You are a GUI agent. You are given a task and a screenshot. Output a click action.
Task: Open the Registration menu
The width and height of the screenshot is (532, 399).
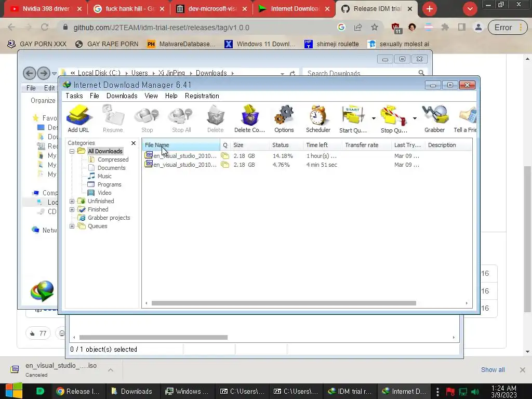202,96
